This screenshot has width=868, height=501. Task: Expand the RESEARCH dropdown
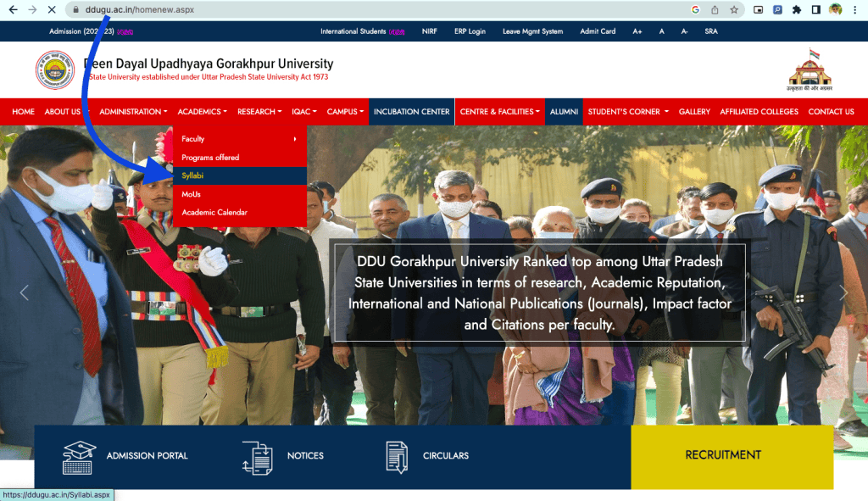pos(259,112)
